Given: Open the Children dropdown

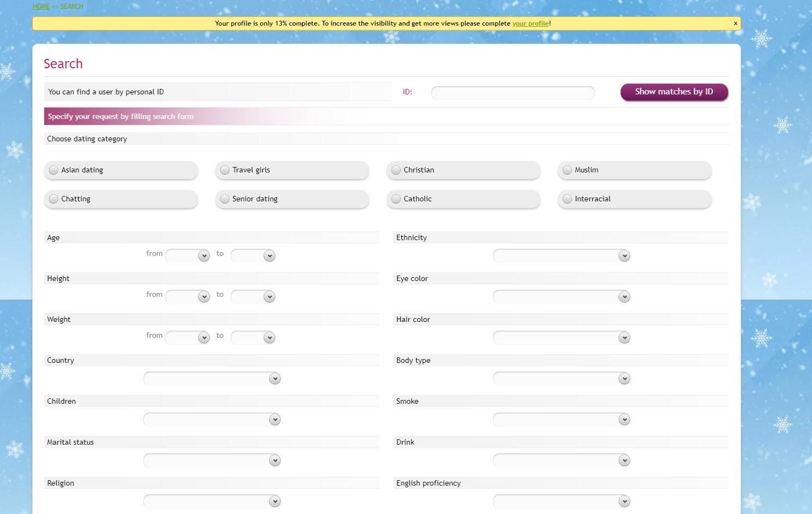Looking at the screenshot, I should 212,419.
